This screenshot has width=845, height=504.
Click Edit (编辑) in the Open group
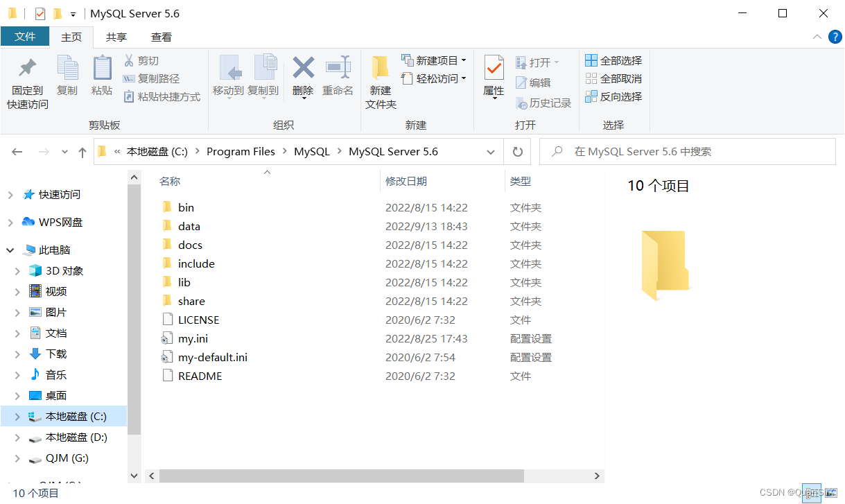(533, 82)
